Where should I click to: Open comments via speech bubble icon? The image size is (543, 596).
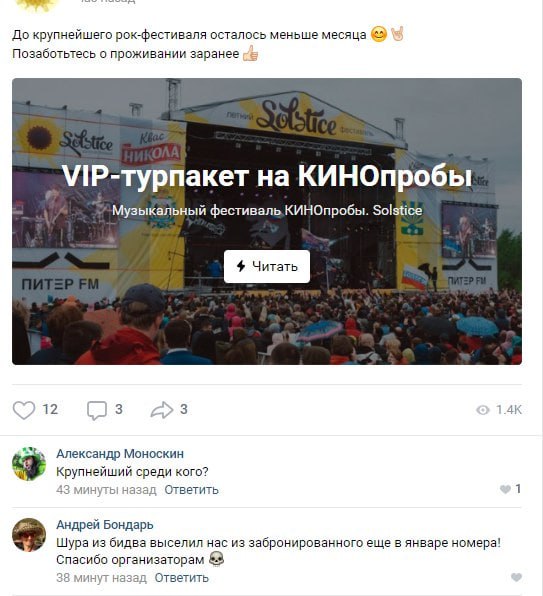97,411
